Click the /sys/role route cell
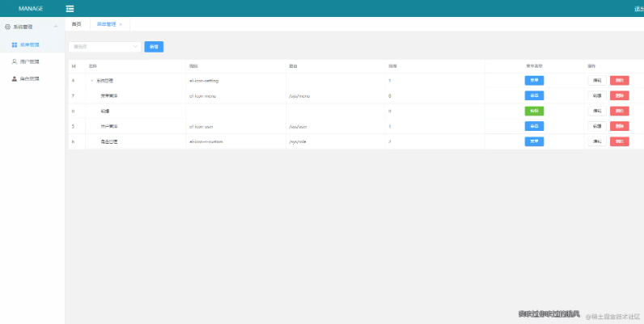Viewport: 644px width, 324px height. point(299,142)
